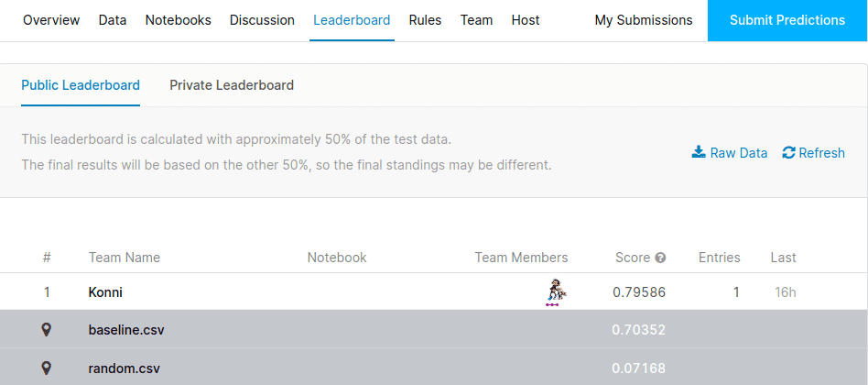Select the Public Leaderboard tab
Screen dimensions: 868x385
pos(81,85)
